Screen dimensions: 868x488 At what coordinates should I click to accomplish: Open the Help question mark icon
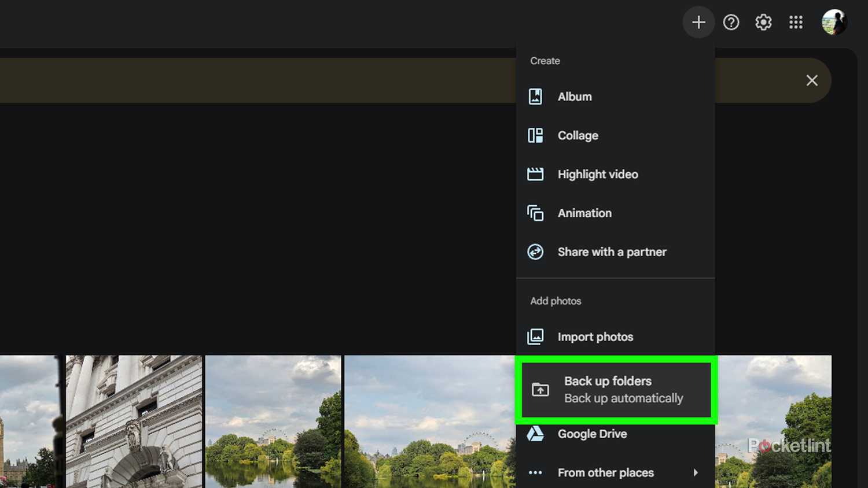coord(731,23)
